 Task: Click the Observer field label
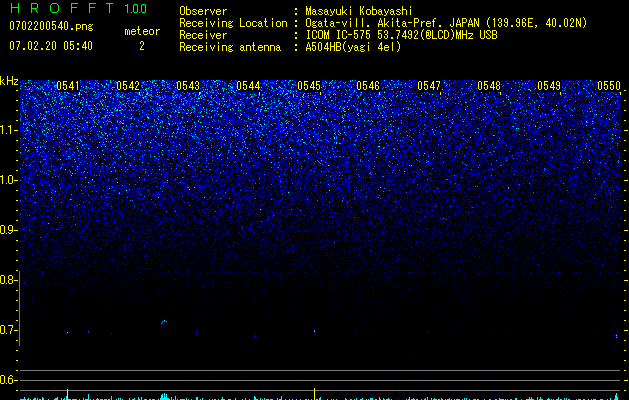click(x=203, y=11)
